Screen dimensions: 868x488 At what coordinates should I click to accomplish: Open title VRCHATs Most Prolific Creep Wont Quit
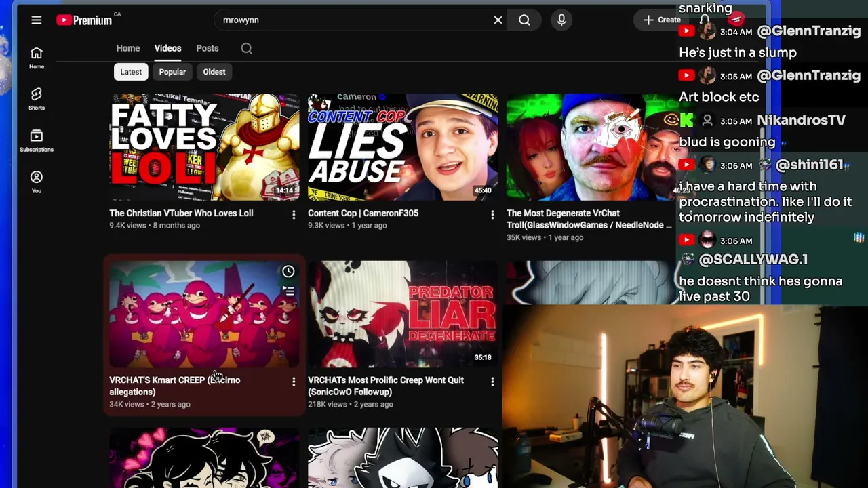tap(386, 386)
